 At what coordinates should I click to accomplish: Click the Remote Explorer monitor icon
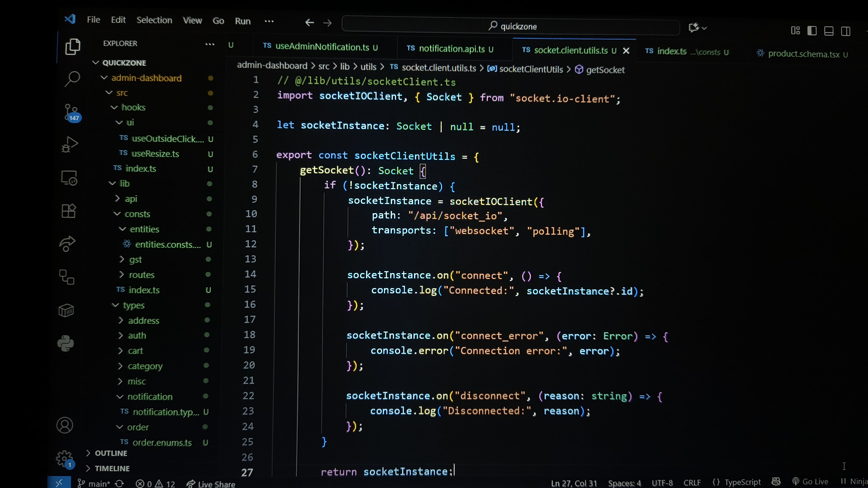point(69,178)
